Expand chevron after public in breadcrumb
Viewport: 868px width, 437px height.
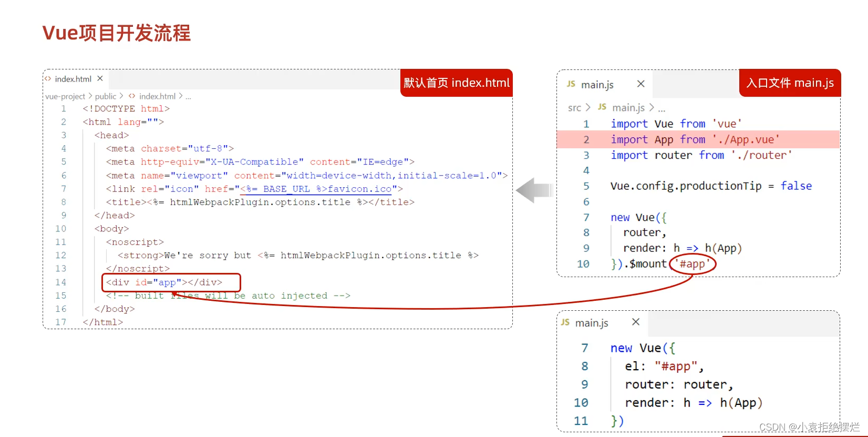click(121, 96)
